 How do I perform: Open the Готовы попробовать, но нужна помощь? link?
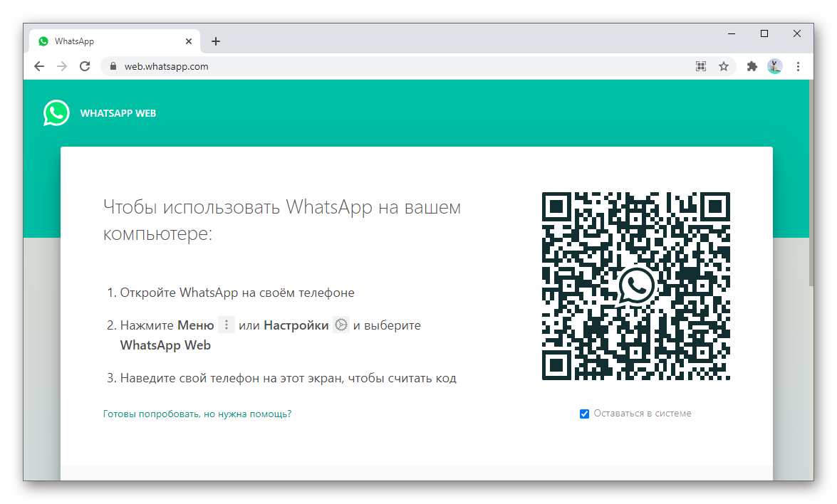(x=197, y=414)
